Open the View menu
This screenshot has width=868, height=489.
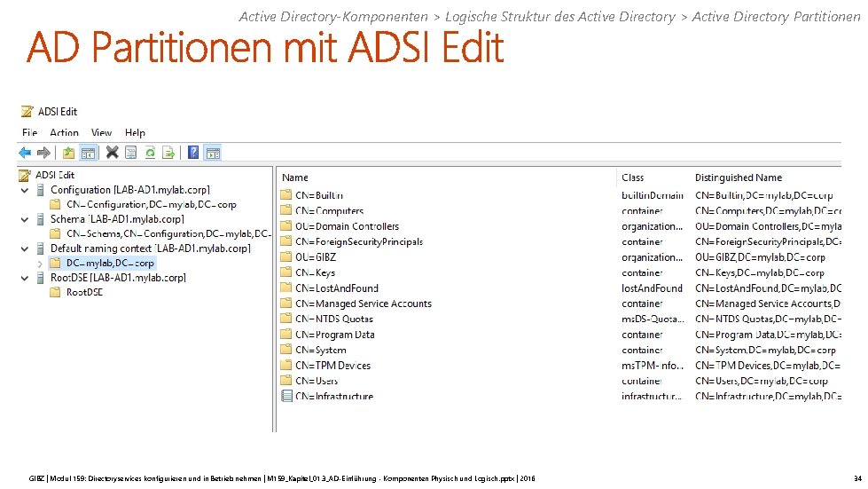(x=101, y=133)
